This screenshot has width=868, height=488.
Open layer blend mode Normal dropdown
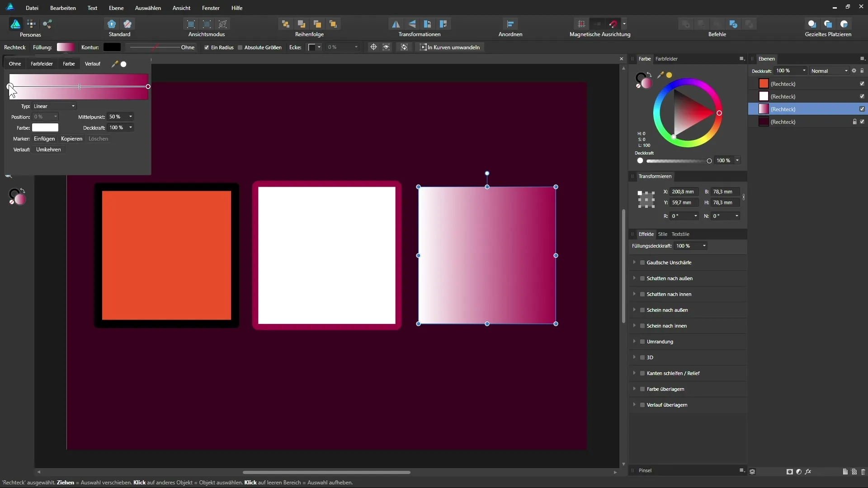(829, 71)
